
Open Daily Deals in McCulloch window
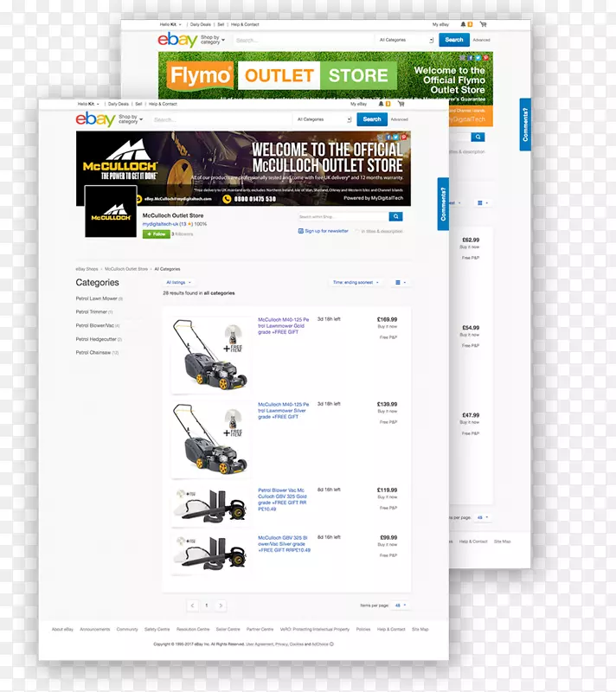click(x=119, y=104)
